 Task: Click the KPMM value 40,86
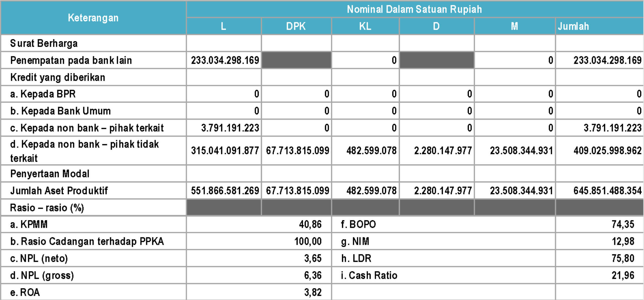(310, 224)
